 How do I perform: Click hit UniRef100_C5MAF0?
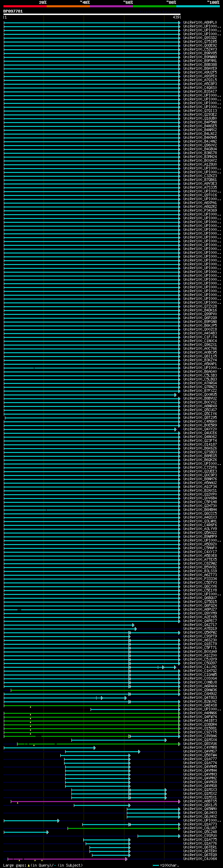point(200,548)
